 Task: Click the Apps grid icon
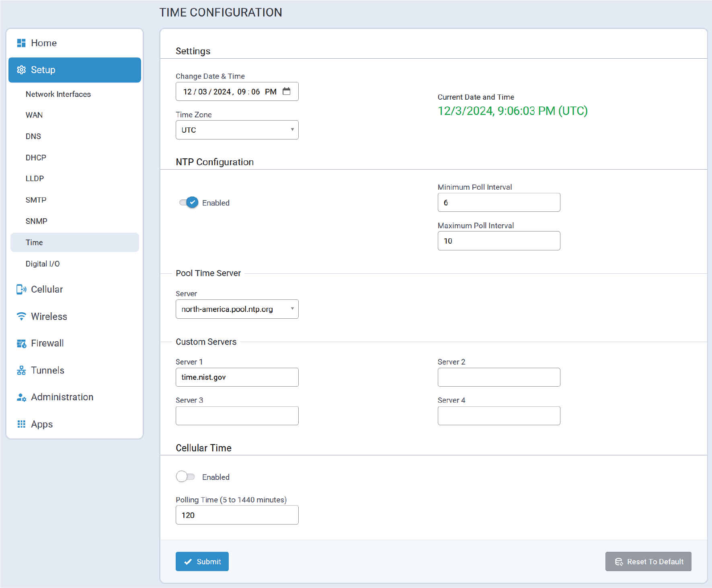pos(21,424)
